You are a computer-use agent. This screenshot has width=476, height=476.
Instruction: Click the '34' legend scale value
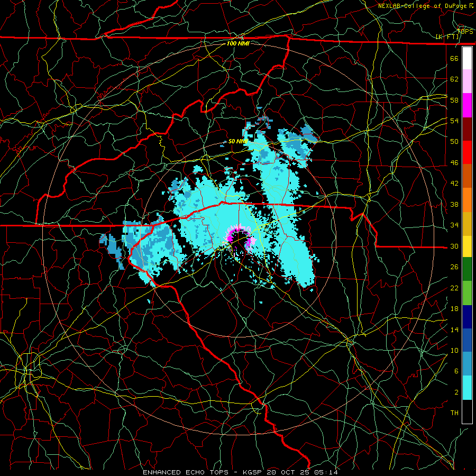[454, 225]
